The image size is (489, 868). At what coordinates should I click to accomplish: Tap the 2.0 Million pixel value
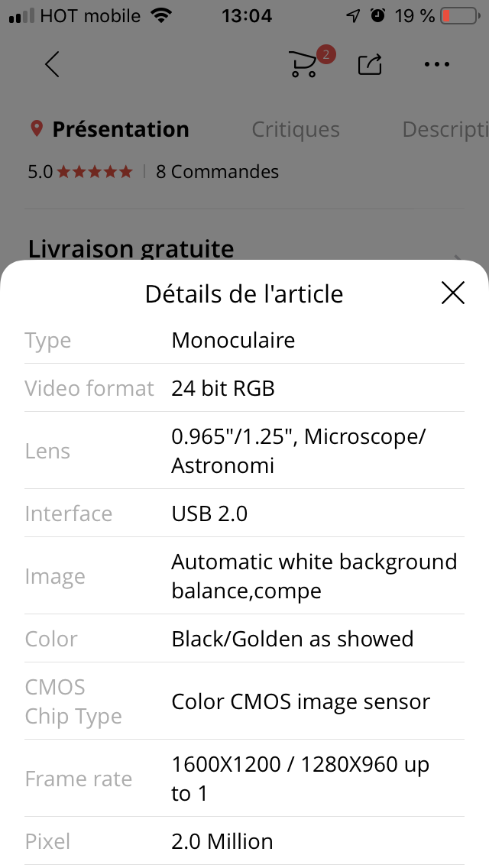click(222, 841)
